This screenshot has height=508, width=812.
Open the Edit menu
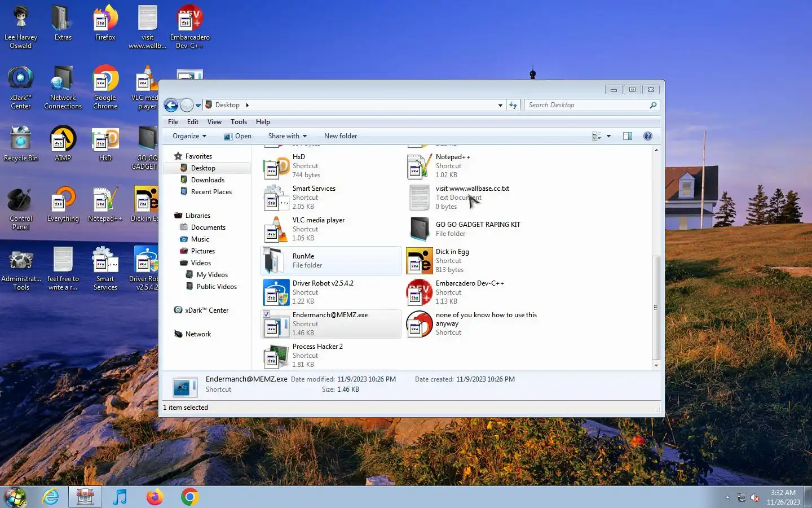193,122
